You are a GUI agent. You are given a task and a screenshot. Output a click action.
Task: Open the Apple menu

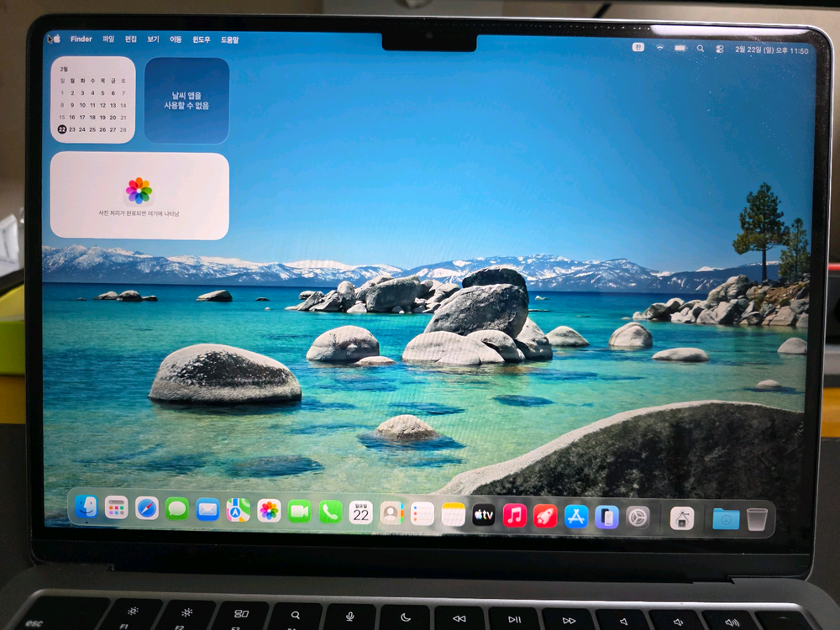point(55,39)
